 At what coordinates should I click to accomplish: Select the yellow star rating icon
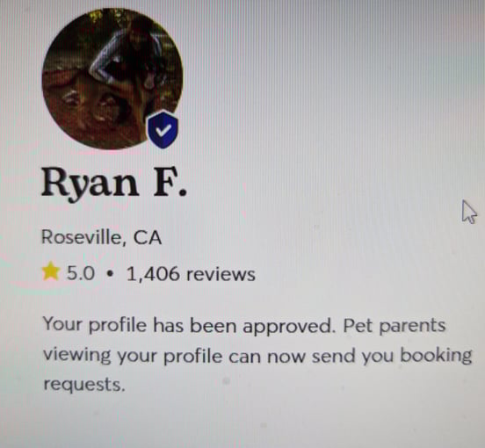click(x=51, y=271)
